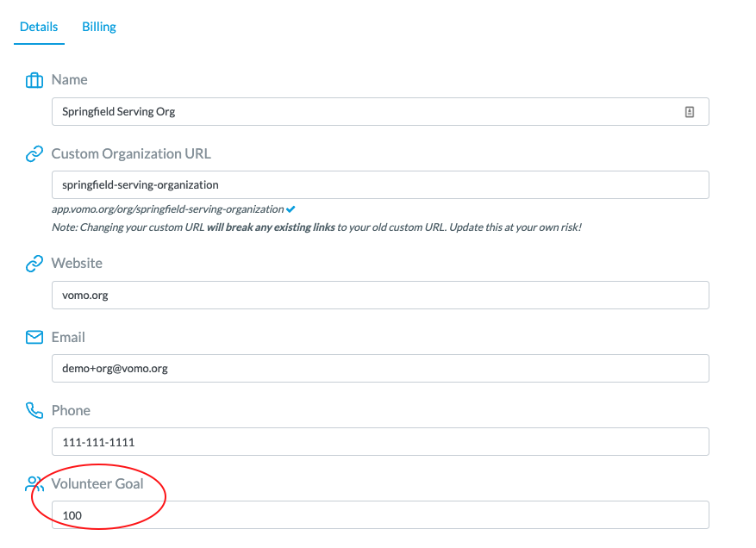Viewport: 756px width, 548px height.
Task: Click the briefcase icon beside Name
Action: pyautogui.click(x=34, y=80)
